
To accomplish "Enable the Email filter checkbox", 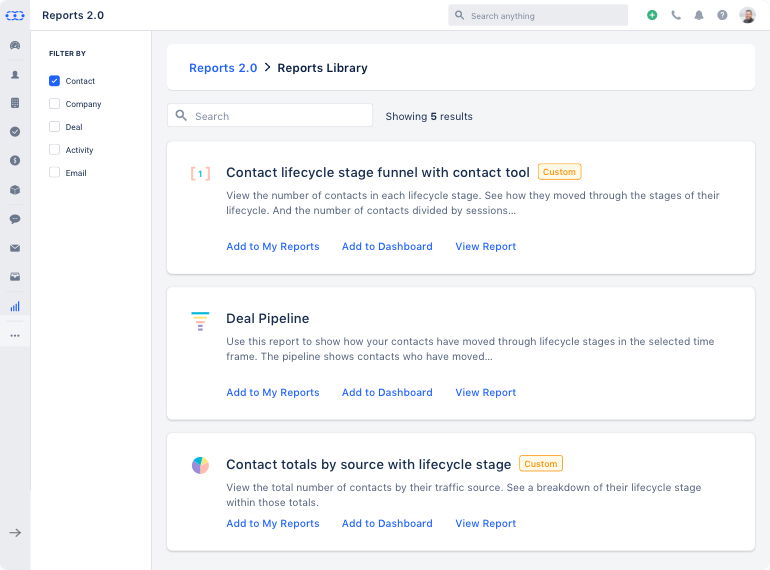I will click(55, 172).
